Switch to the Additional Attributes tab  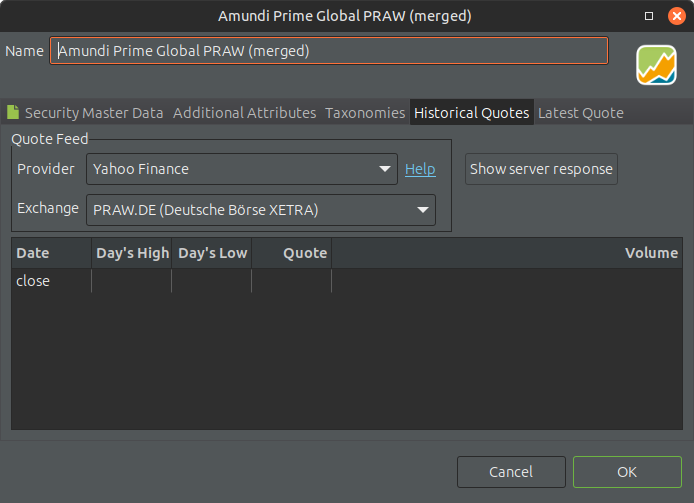pyautogui.click(x=244, y=113)
